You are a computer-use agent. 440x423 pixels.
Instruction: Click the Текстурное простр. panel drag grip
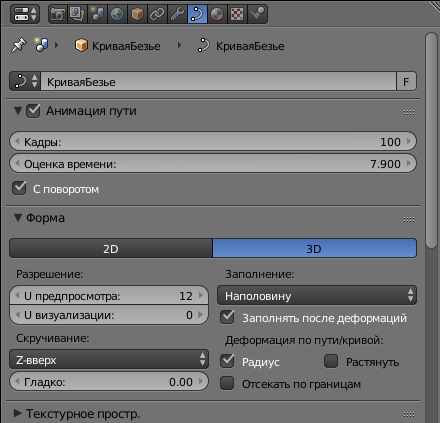point(409,415)
